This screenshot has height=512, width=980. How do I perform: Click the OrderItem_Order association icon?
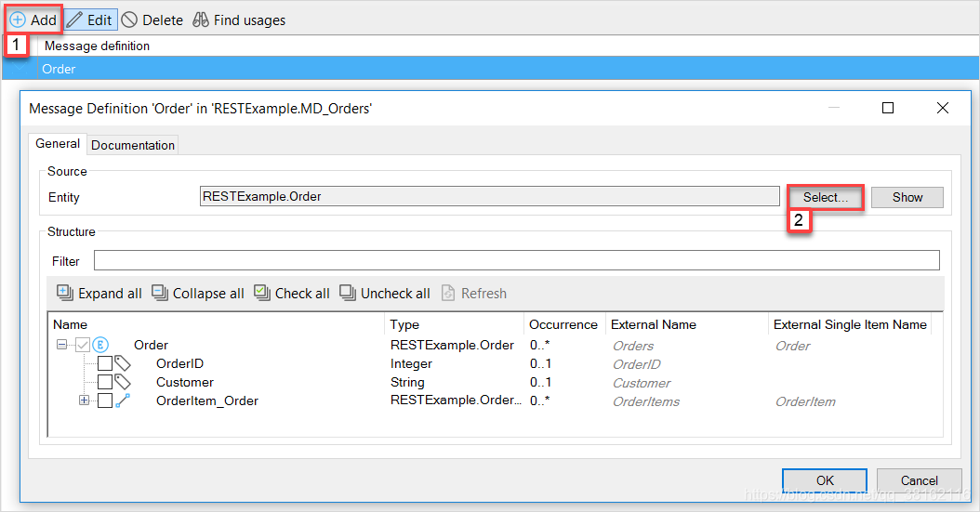coord(123,400)
